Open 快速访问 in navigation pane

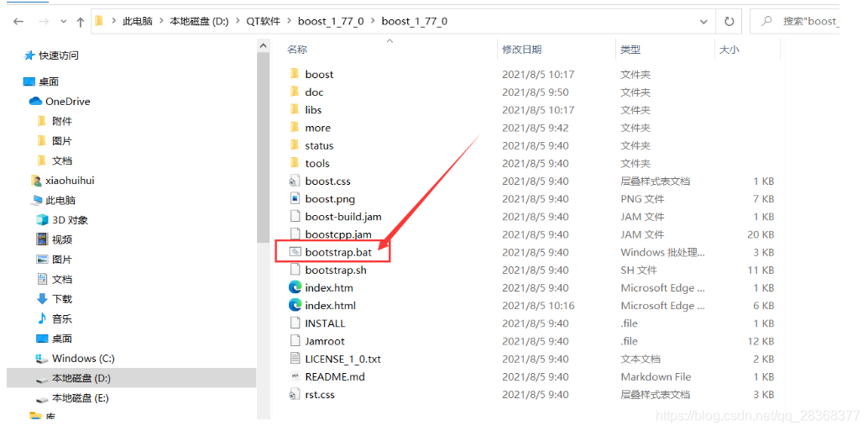(58, 55)
